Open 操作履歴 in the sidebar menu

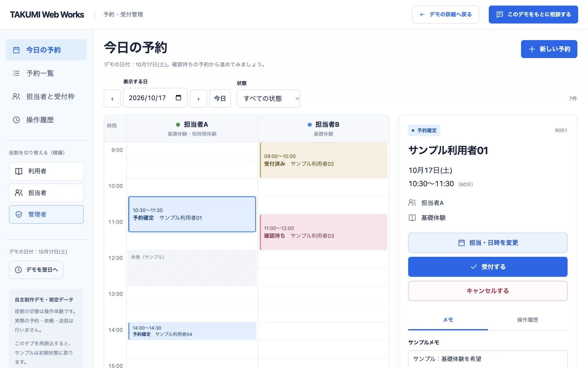point(46,120)
